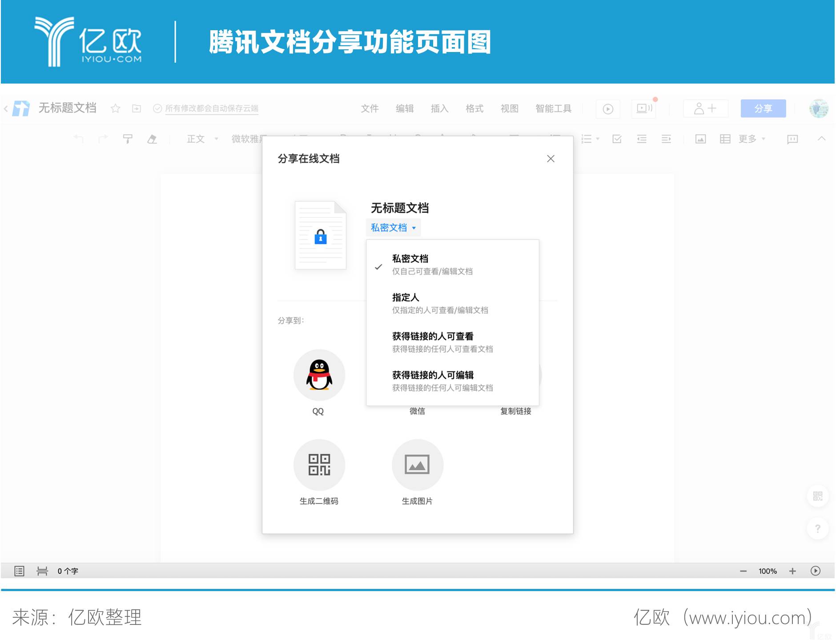This screenshot has width=836, height=644.
Task: Insert a table from toolbar
Action: (725, 139)
